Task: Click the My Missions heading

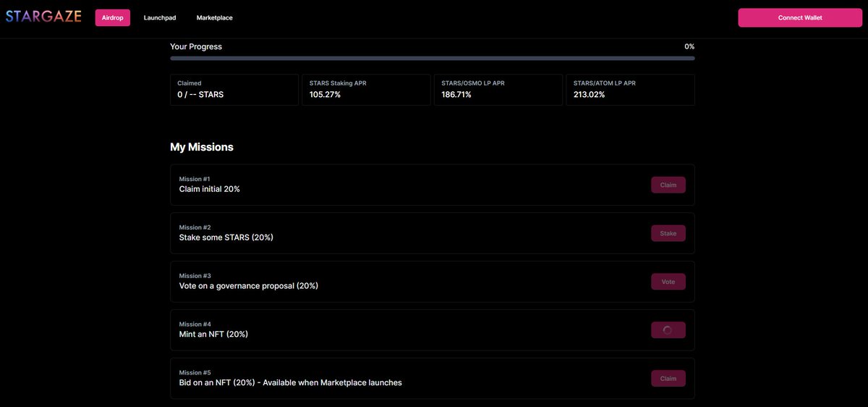Action: (x=202, y=147)
